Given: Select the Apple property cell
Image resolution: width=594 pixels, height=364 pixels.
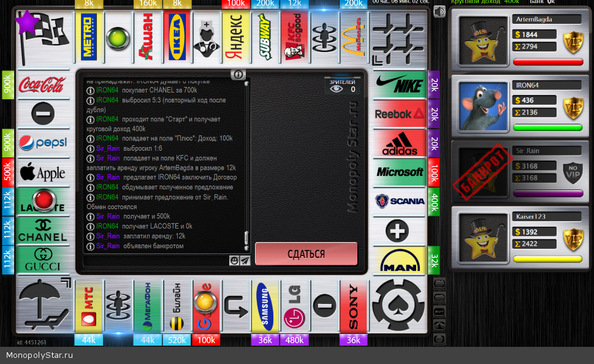Looking at the screenshot, I should point(43,172).
